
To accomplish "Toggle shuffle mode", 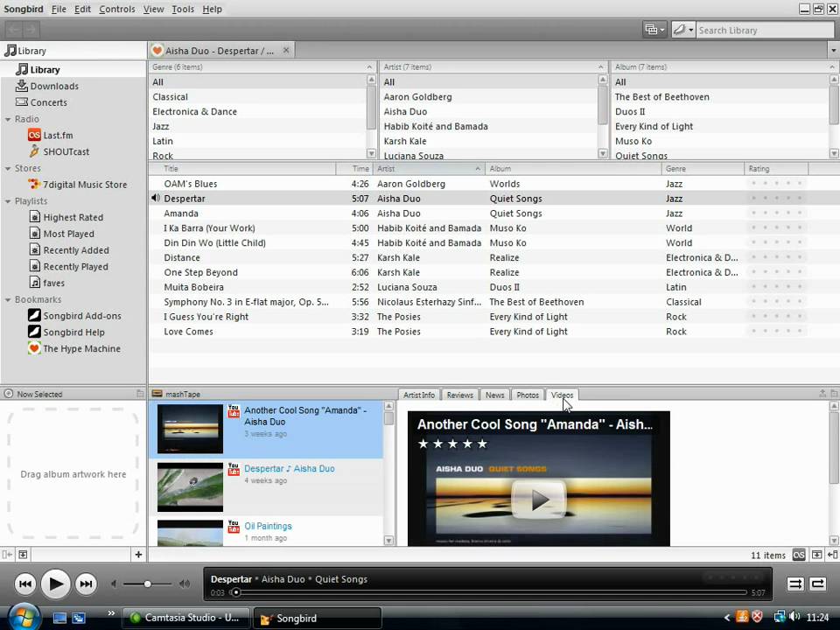I will coord(795,584).
